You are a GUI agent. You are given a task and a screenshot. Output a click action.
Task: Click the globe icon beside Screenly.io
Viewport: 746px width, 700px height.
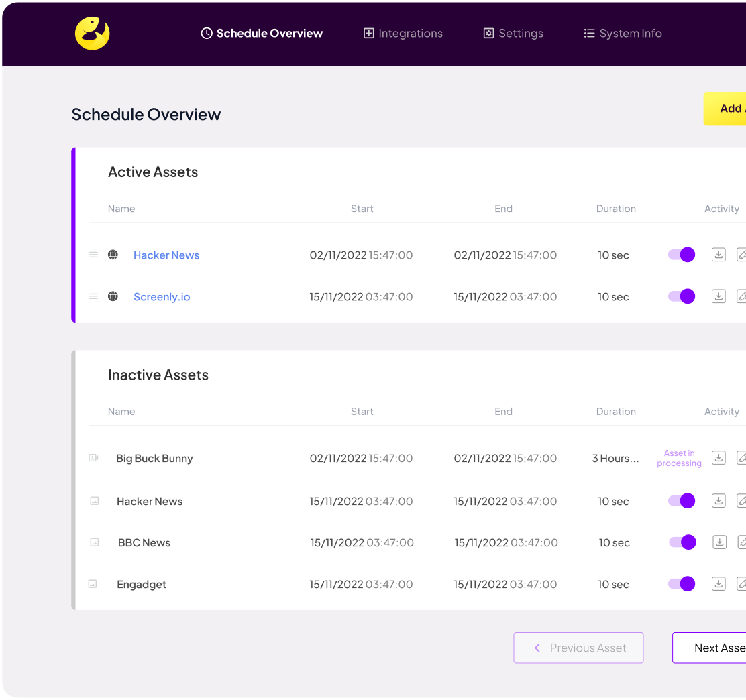click(113, 296)
